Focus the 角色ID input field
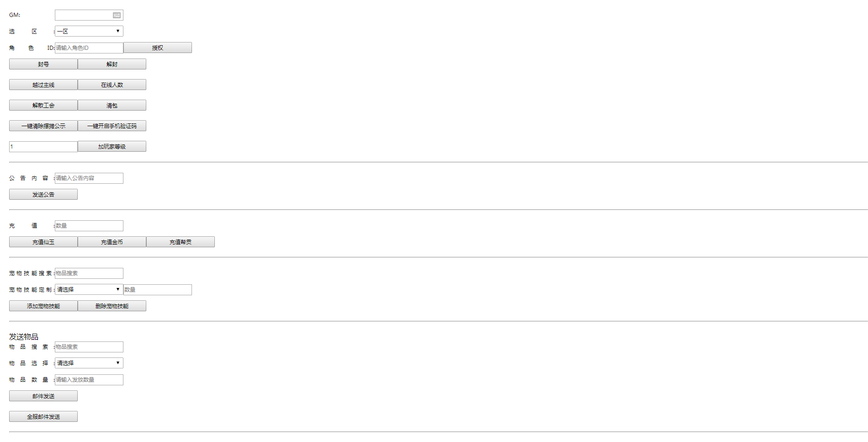This screenshot has height=442, width=868. [x=89, y=48]
